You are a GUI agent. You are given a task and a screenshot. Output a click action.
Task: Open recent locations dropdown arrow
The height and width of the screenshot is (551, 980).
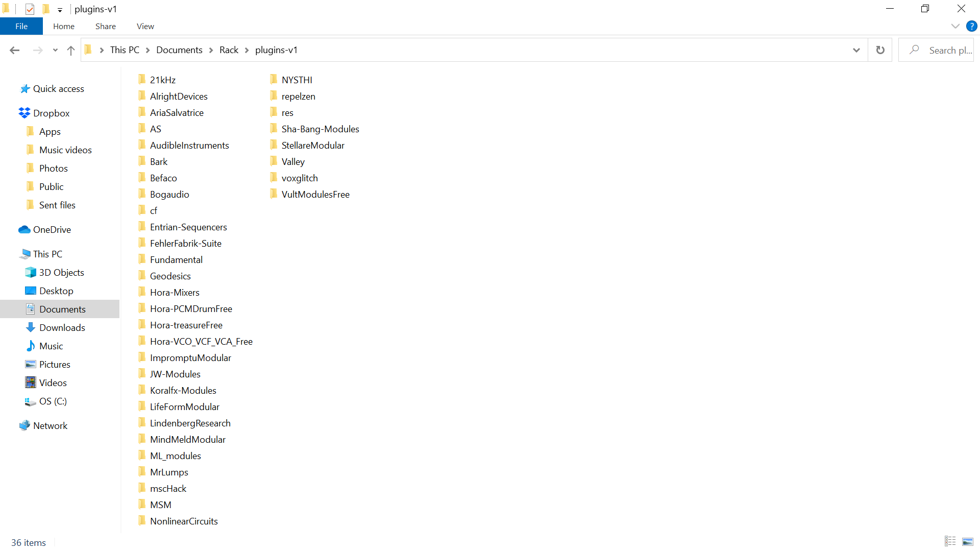tap(55, 50)
